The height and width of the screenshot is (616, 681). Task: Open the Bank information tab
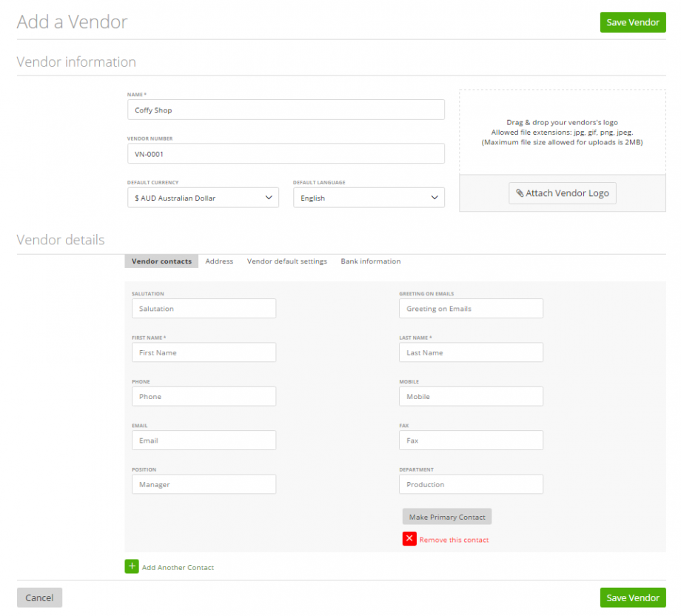pyautogui.click(x=370, y=261)
